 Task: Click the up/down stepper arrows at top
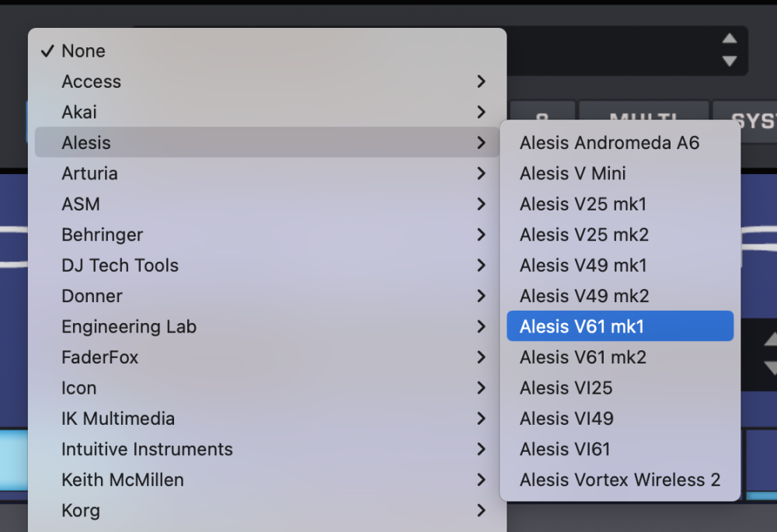pos(729,50)
